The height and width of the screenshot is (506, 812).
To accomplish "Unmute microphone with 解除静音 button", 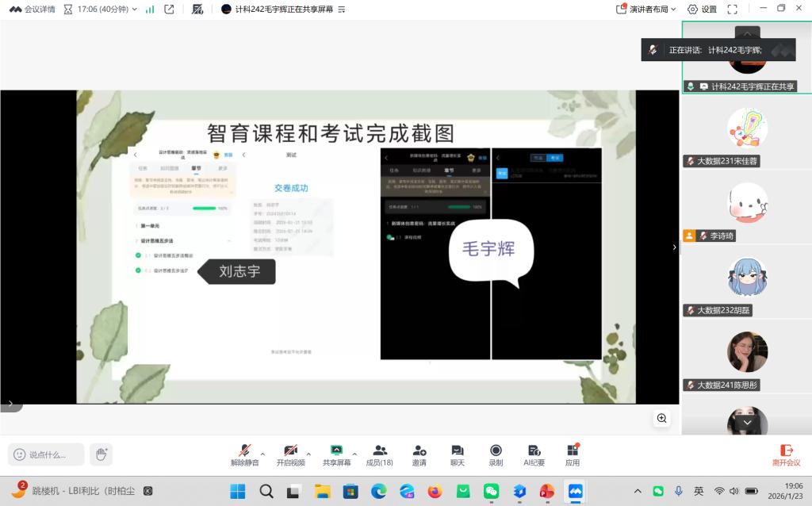I will pos(244,454).
